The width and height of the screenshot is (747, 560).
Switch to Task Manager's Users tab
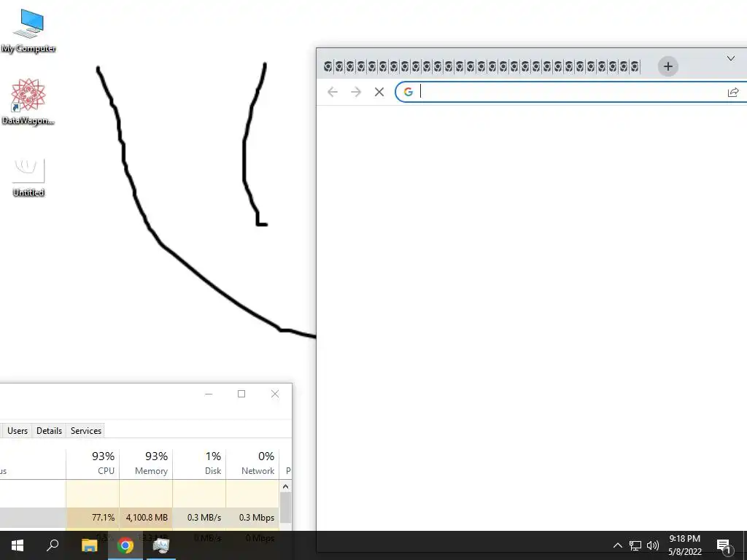(x=18, y=430)
